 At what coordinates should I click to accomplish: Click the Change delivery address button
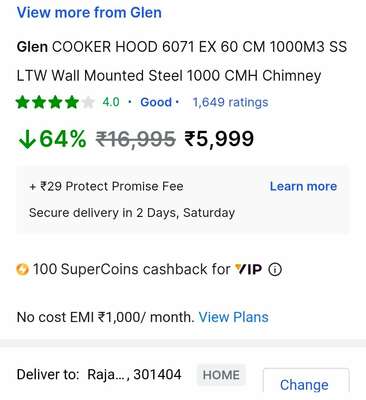[304, 384]
